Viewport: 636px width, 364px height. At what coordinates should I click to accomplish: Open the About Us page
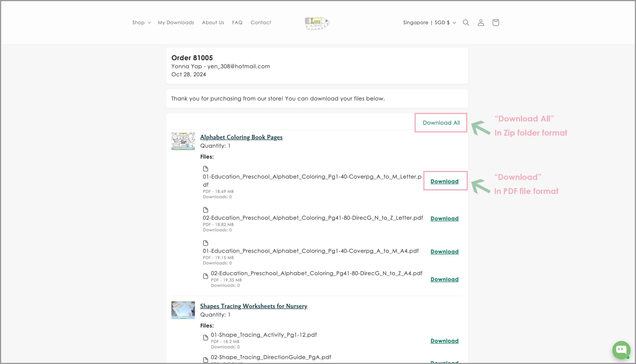tap(213, 23)
